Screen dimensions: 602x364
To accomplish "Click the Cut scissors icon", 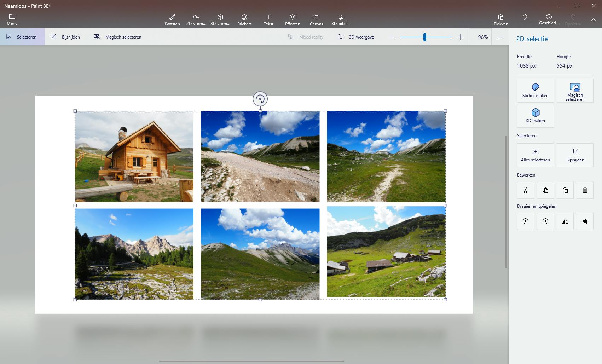I will [x=525, y=190].
